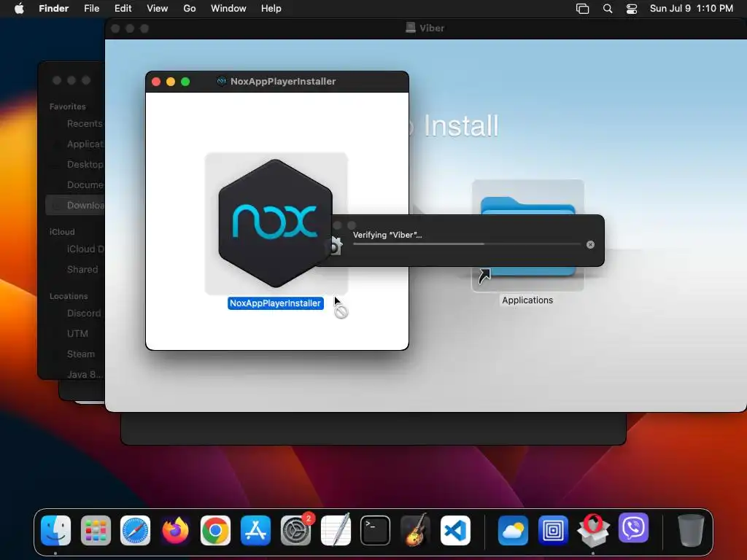Click the NoxAppPlayerInstaller window title
This screenshot has width=747, height=560.
[x=283, y=82]
